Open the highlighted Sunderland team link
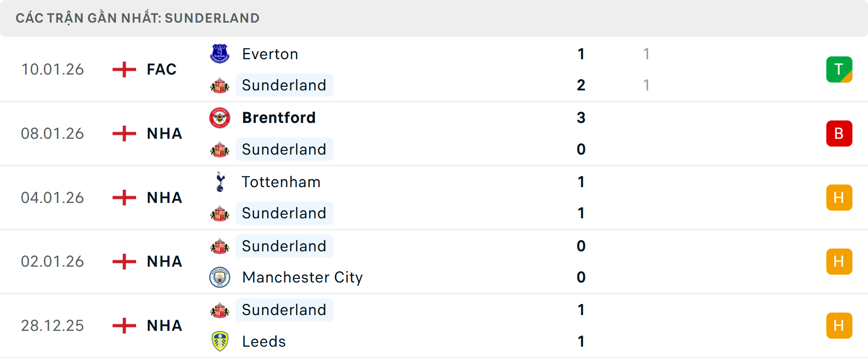The image size is (868, 358). tap(284, 85)
